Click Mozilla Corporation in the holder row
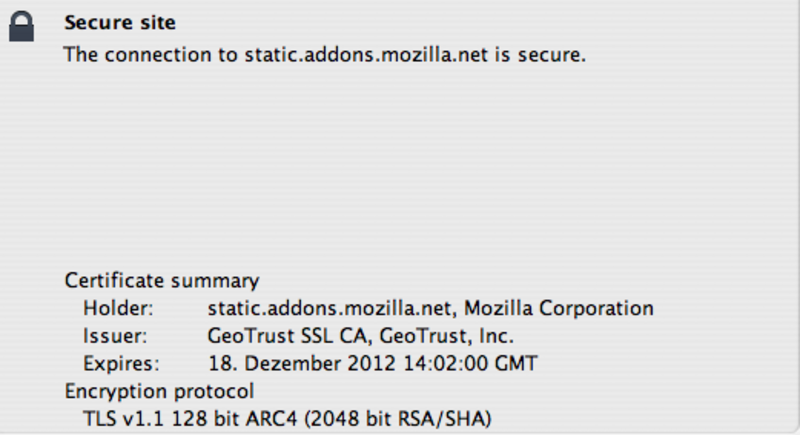The width and height of the screenshot is (800, 435). tap(559, 308)
